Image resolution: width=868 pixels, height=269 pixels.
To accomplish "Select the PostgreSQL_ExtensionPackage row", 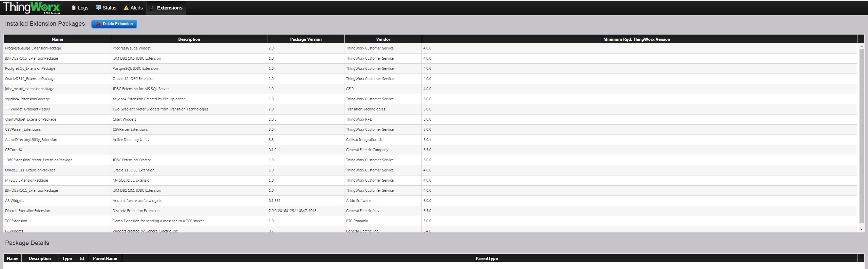I will [430, 68].
